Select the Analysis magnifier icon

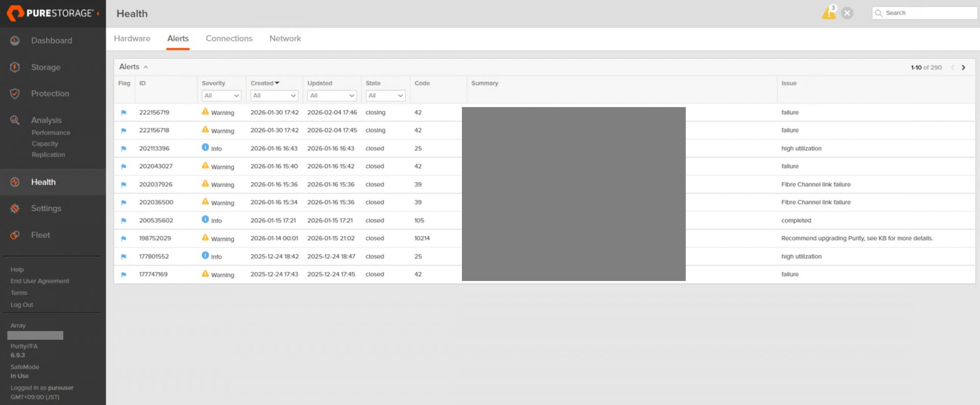(15, 120)
